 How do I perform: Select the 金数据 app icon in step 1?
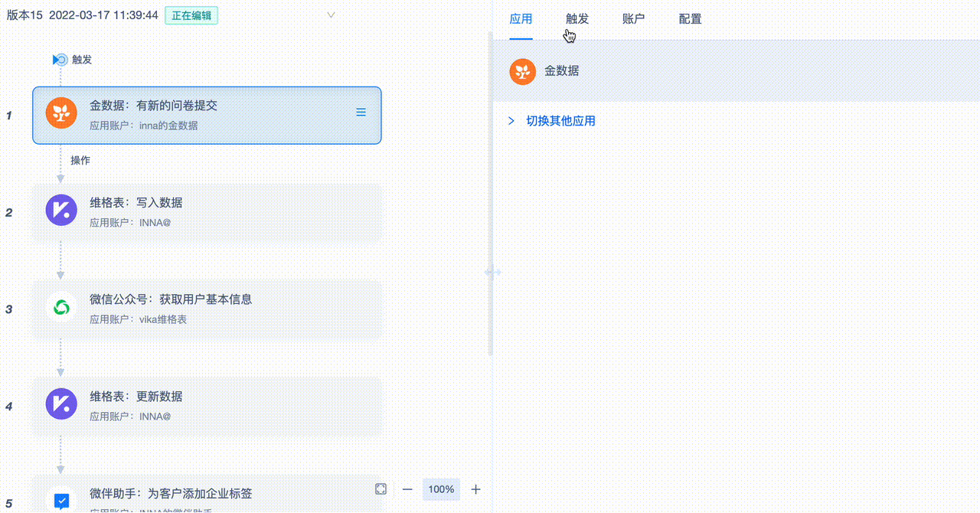tap(61, 113)
